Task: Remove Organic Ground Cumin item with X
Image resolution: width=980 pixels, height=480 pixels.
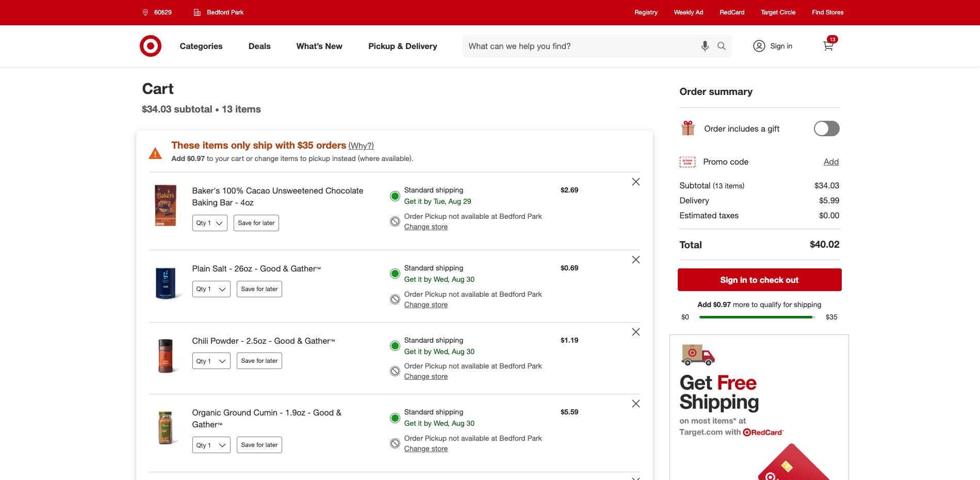Action: pyautogui.click(x=636, y=404)
